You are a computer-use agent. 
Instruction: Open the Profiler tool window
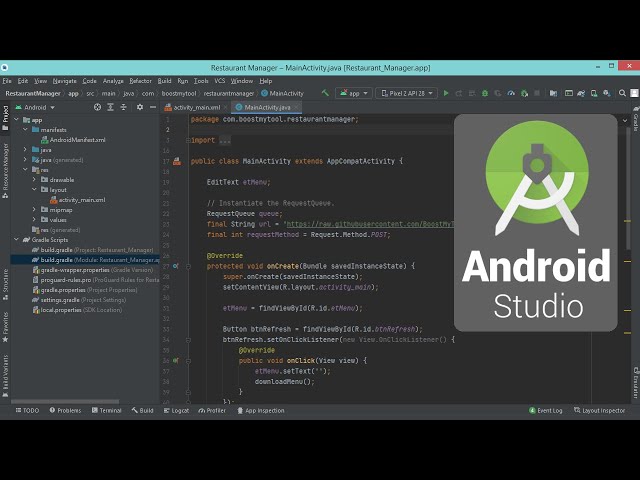(212, 411)
